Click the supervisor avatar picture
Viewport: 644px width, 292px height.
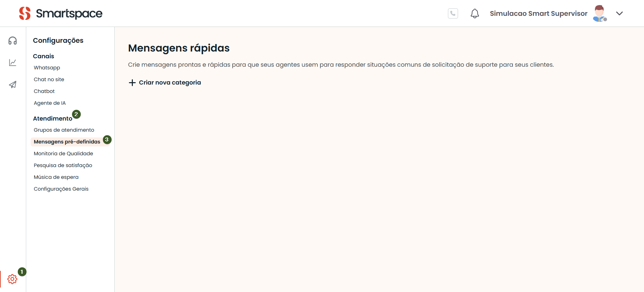(x=599, y=13)
